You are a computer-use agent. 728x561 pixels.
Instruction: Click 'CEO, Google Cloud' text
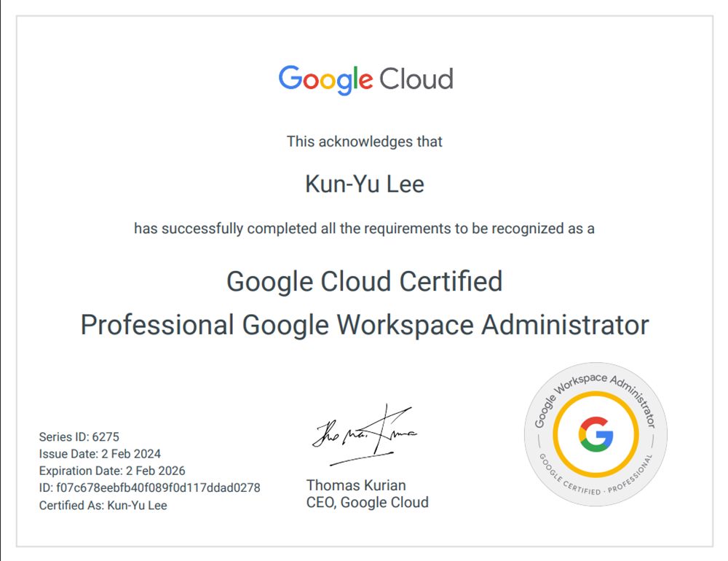pyautogui.click(x=367, y=503)
